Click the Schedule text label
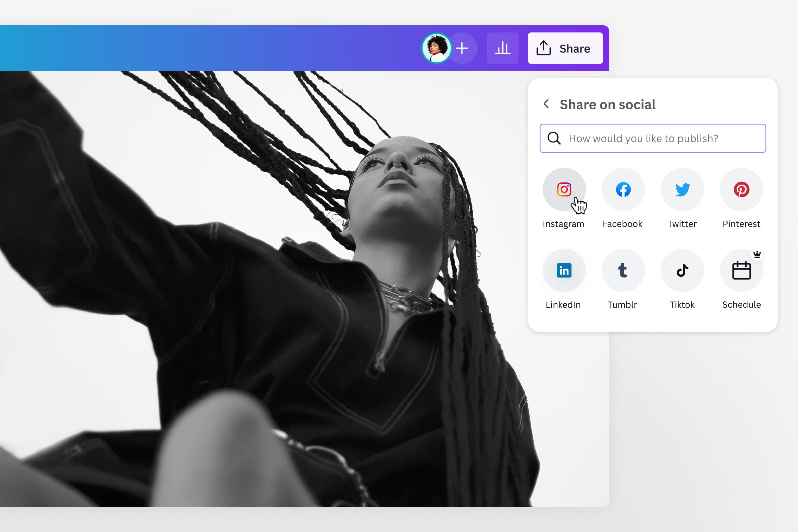The image size is (798, 532). (741, 305)
